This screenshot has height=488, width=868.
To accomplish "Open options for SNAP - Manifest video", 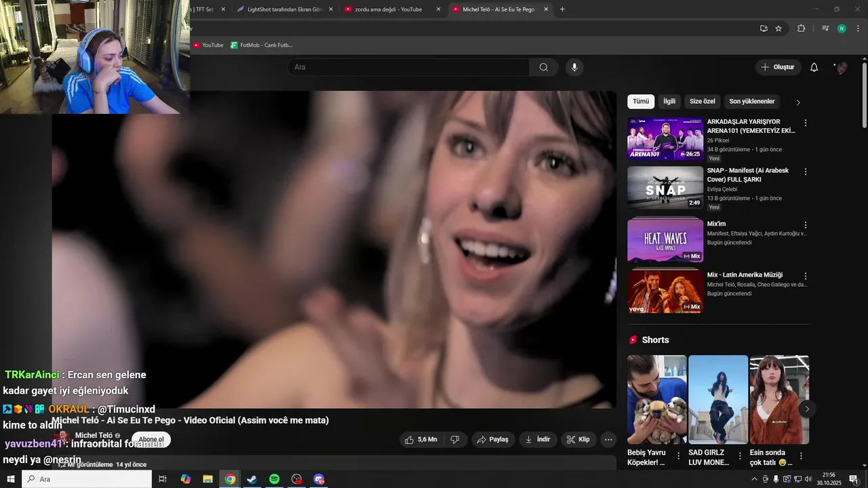I will 806,171.
